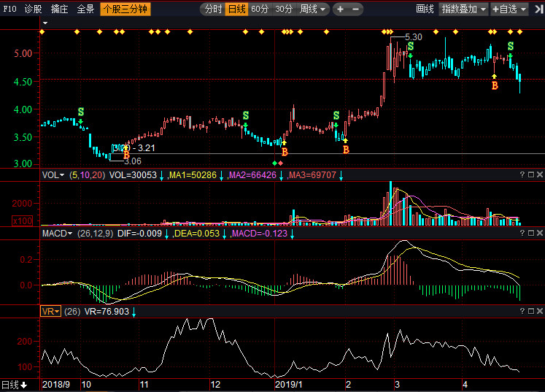Click the 3.06 low price label
Screen dimensions: 545x392
[x=133, y=161]
